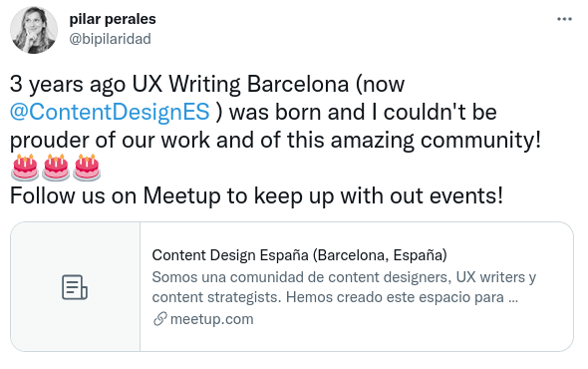588x369 pixels.
Task: Open the Content Design España card title
Action: tap(299, 255)
